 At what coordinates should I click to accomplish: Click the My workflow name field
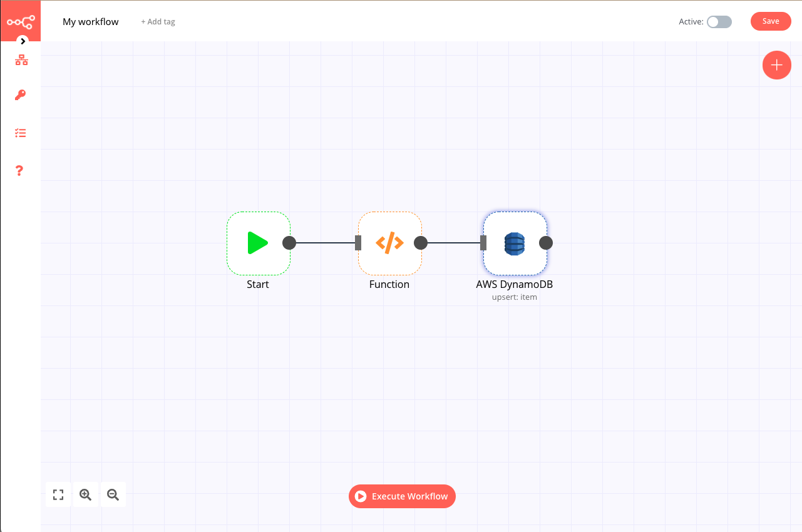click(90, 21)
